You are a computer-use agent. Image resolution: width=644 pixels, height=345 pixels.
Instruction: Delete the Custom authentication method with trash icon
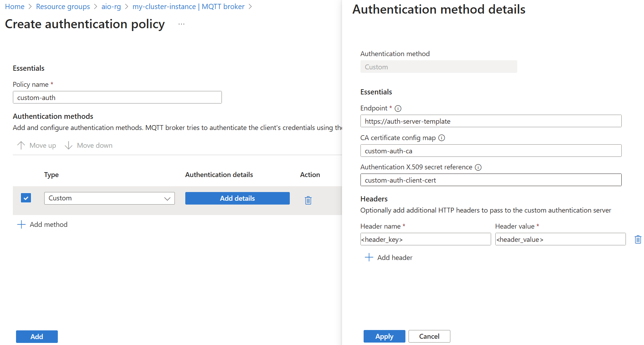[308, 200]
